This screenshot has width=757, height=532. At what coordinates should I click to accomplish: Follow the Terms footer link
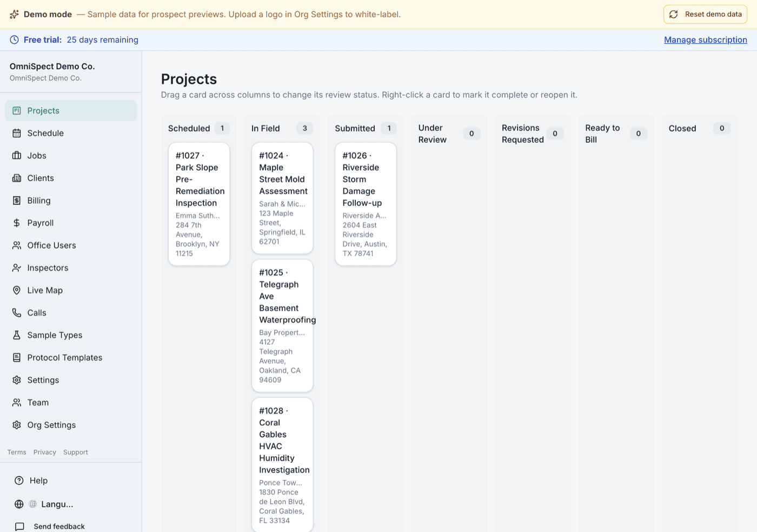tap(17, 452)
